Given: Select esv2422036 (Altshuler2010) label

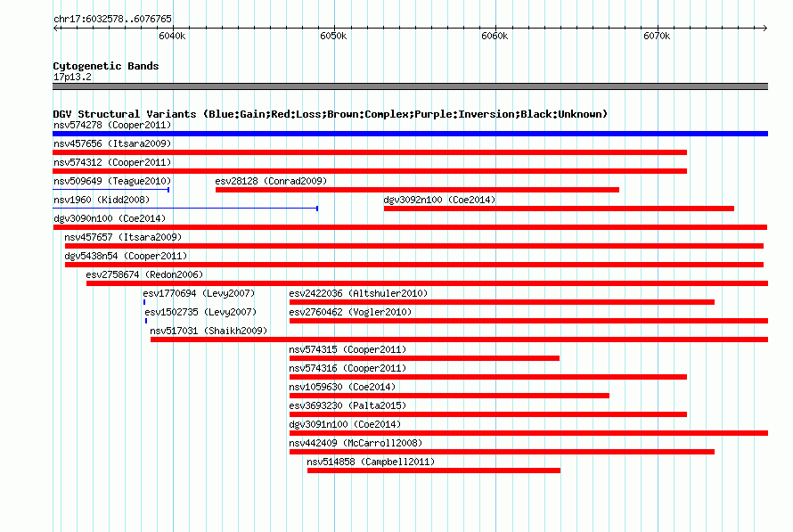Looking at the screenshot, I should pos(358,293).
